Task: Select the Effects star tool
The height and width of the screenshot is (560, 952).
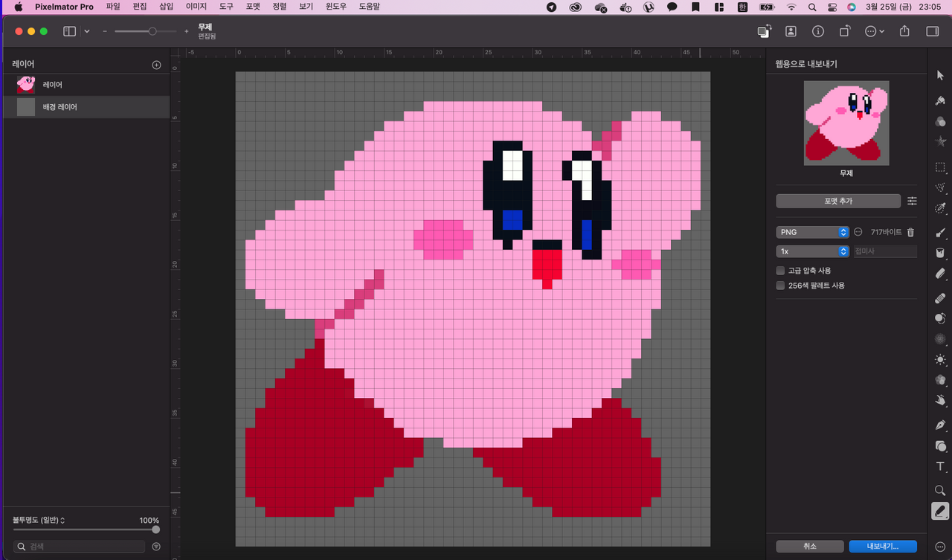Action: 940,141
